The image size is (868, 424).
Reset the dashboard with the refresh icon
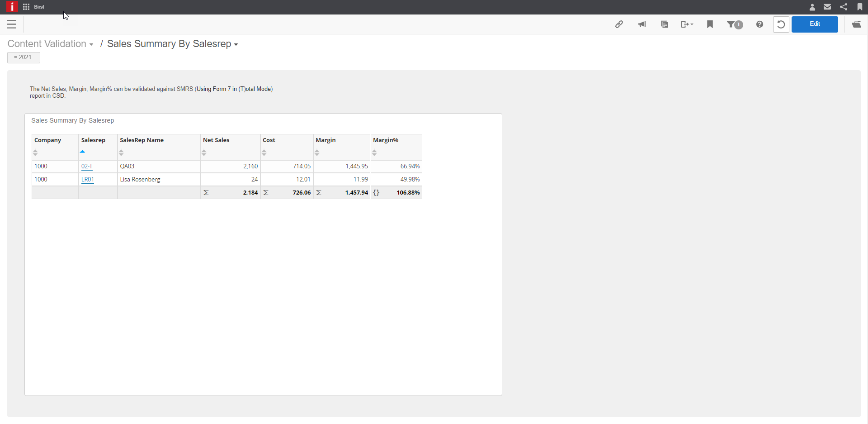tap(781, 24)
